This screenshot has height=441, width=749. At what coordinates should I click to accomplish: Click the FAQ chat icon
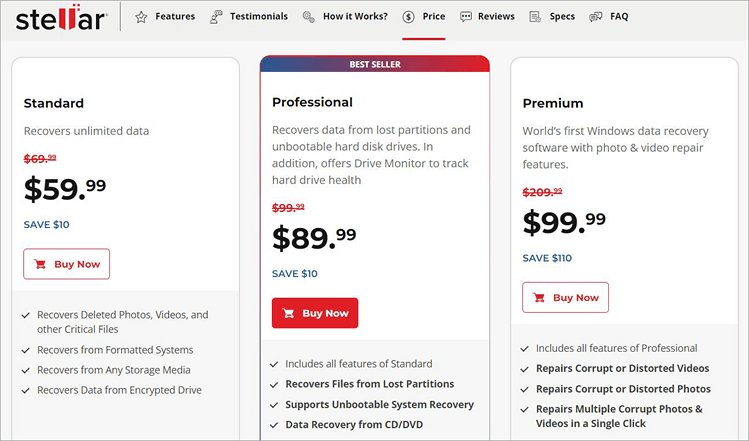click(x=596, y=17)
